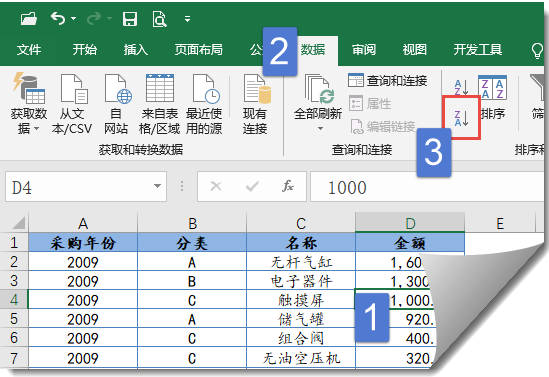
Task: Open the 获取数据 dropdown button
Action: click(x=29, y=104)
